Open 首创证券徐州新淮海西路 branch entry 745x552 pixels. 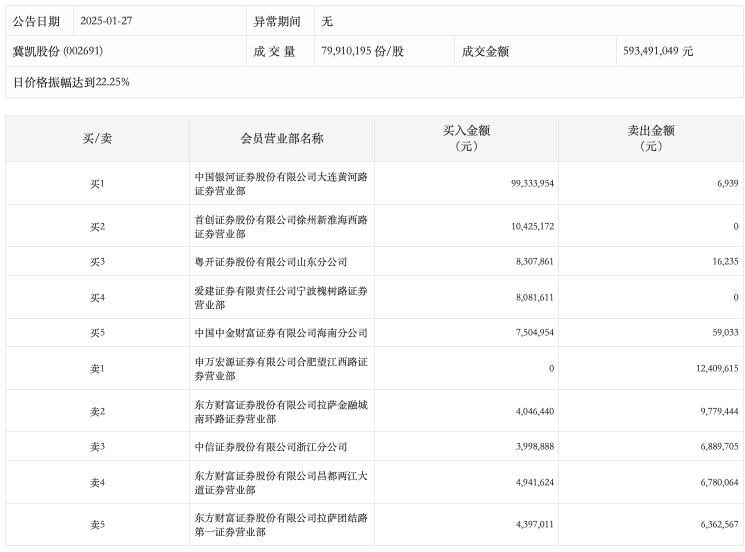coord(281,226)
